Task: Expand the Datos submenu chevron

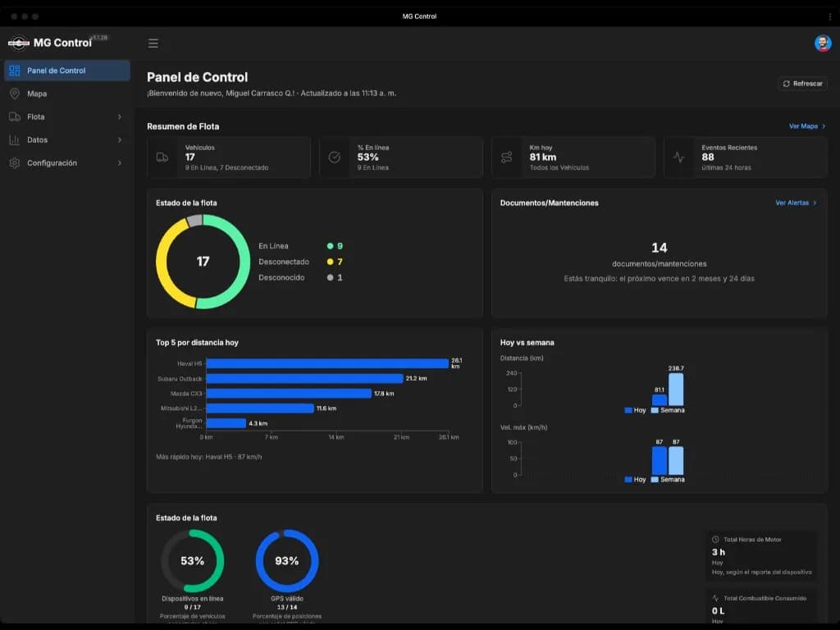Action: (x=120, y=139)
